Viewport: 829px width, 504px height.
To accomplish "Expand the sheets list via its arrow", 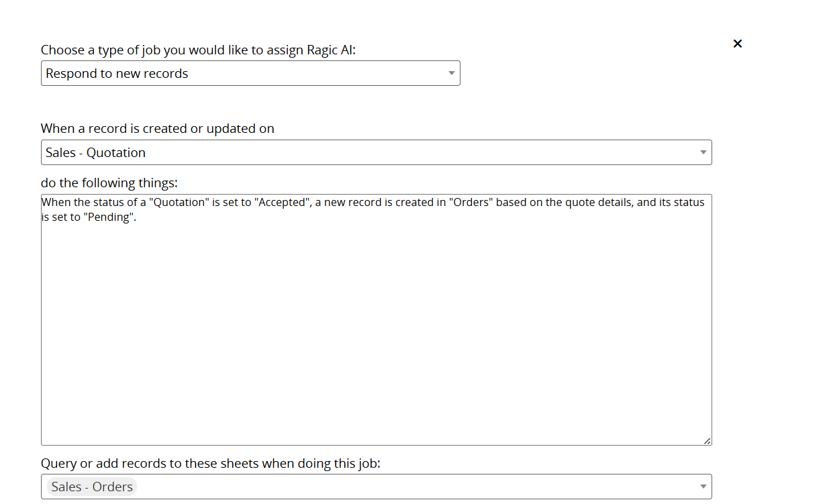I will 703,487.
